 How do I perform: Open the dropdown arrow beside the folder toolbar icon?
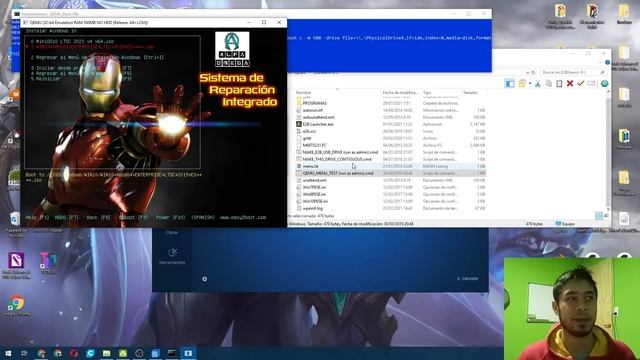(530, 84)
